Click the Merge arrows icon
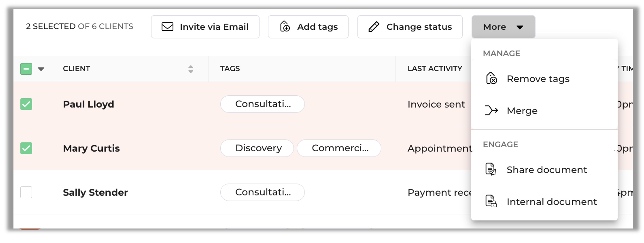644x243 pixels. (491, 110)
